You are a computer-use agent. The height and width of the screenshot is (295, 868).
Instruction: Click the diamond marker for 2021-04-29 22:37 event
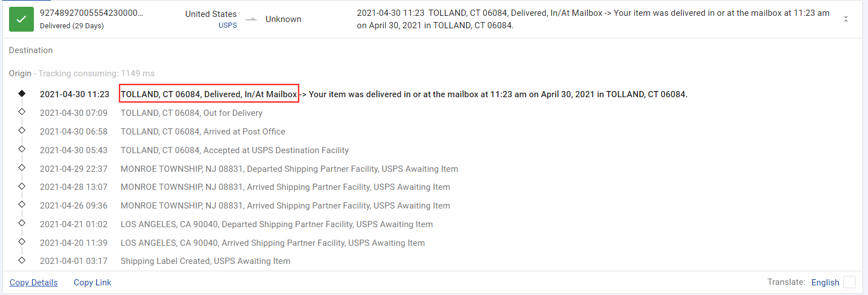point(22,168)
